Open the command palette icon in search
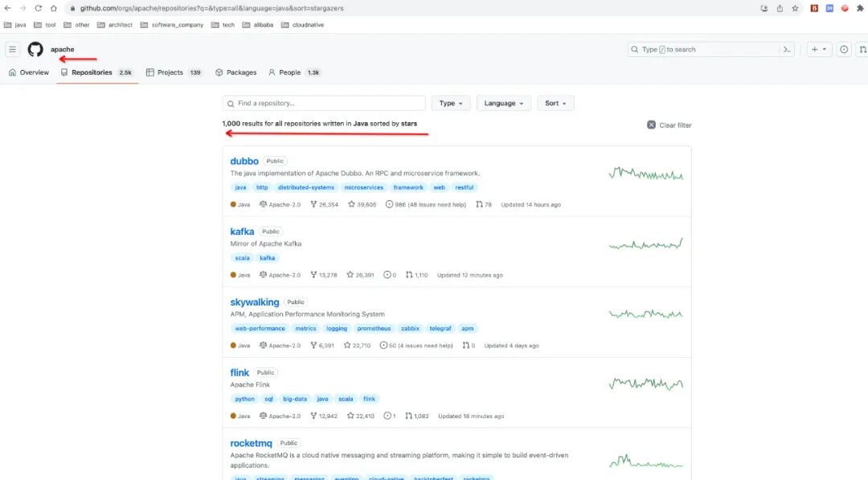This screenshot has height=480, width=868. (786, 49)
